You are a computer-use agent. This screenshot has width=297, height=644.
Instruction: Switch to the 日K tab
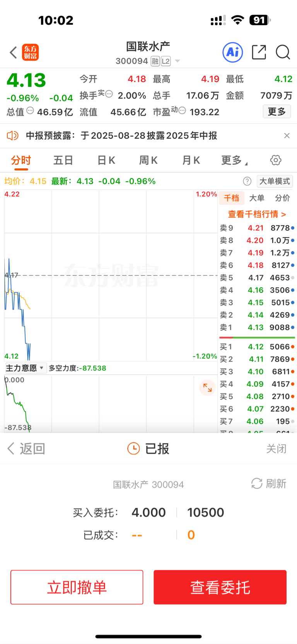pyautogui.click(x=106, y=160)
